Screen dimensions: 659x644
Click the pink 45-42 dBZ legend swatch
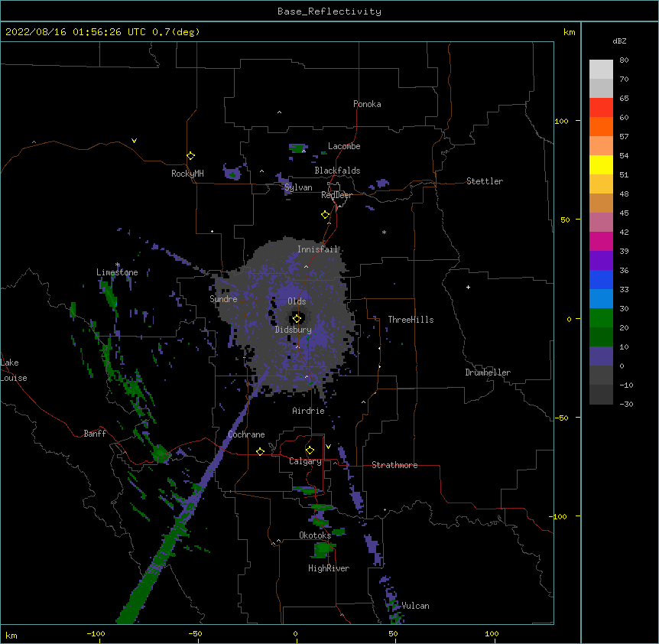(601, 223)
